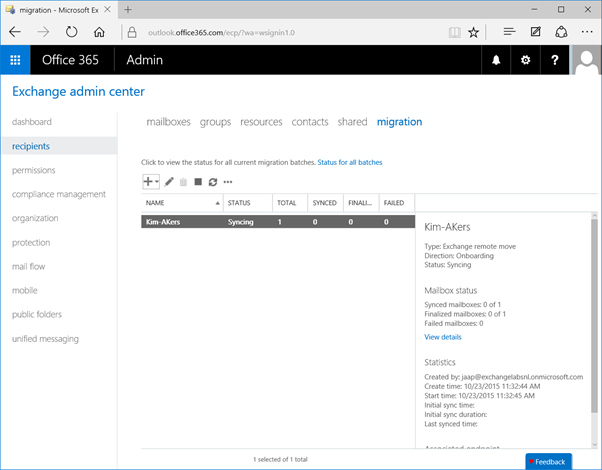602x470 pixels.
Task: Sort the list by the NAME column
Action: click(x=180, y=203)
